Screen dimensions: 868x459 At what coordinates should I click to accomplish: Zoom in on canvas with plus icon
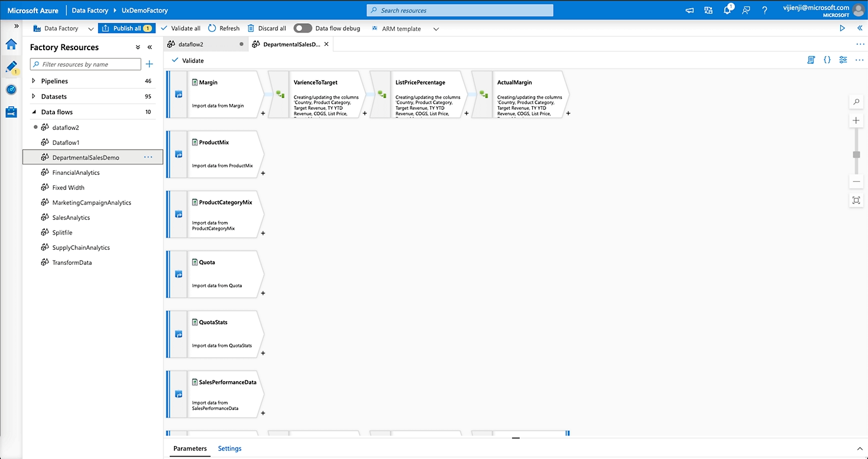(856, 120)
